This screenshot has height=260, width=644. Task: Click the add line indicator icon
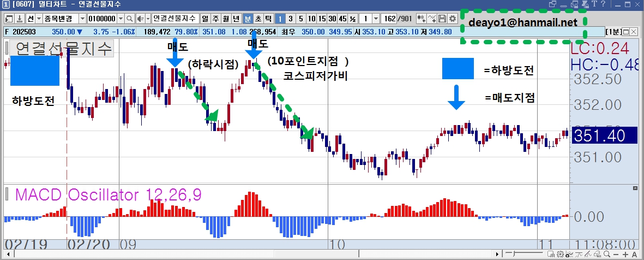point(432,19)
